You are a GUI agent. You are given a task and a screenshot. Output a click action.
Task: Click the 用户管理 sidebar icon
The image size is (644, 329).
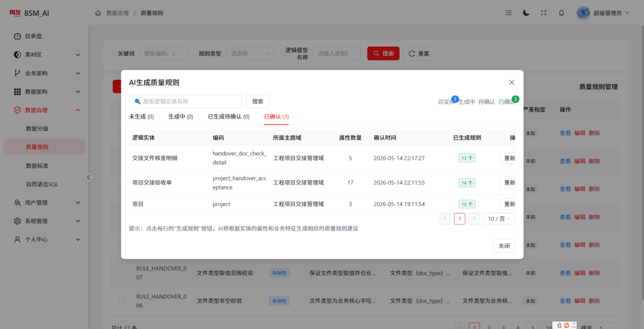pos(17,203)
